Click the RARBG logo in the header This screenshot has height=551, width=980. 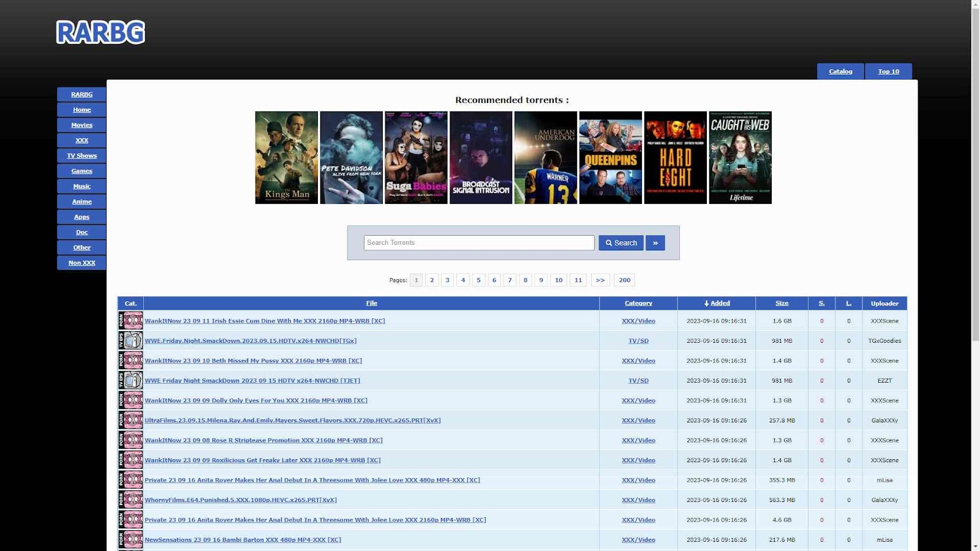click(100, 32)
